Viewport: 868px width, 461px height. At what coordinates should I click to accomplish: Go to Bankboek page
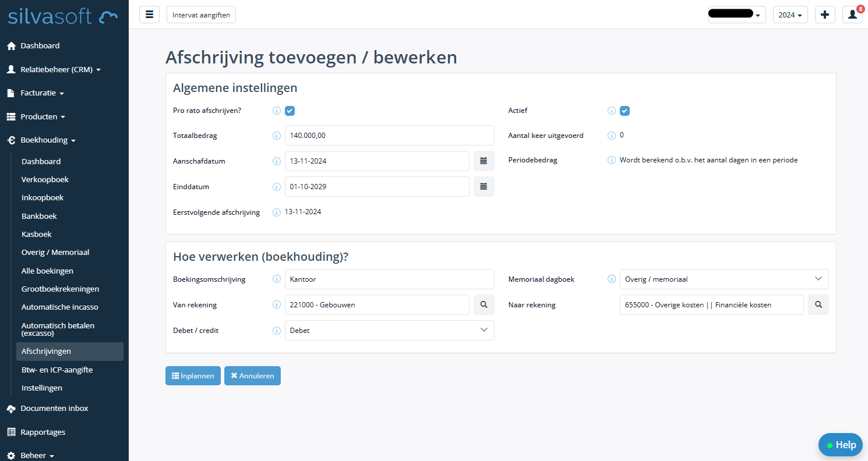click(x=39, y=216)
